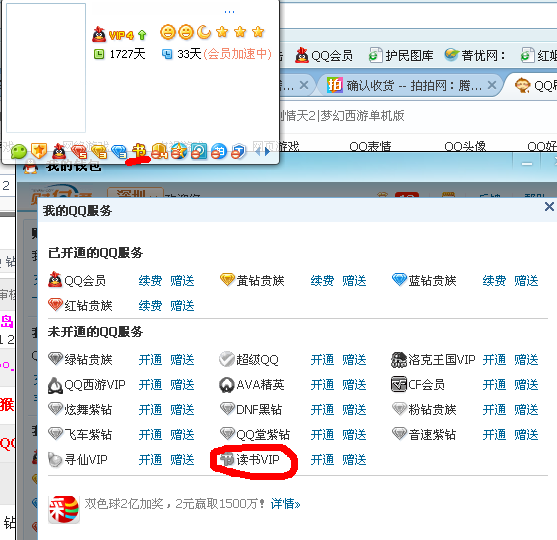
Task: Click 续费 for QQ会员
Action: pos(150,281)
